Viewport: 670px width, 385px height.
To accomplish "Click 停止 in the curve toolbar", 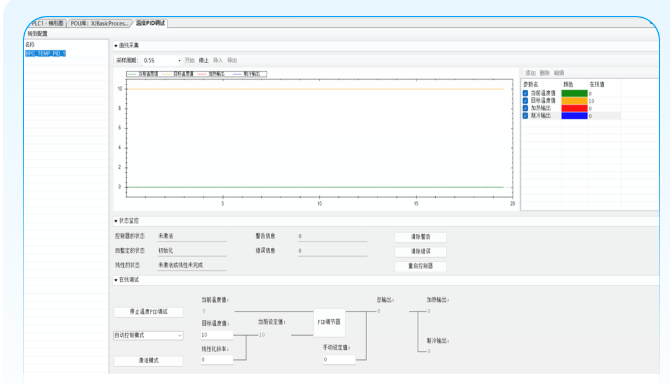I will tap(204, 61).
